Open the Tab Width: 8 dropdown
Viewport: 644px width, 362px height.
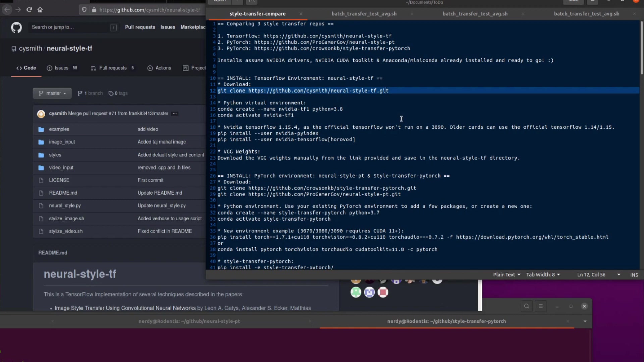tap(543, 275)
